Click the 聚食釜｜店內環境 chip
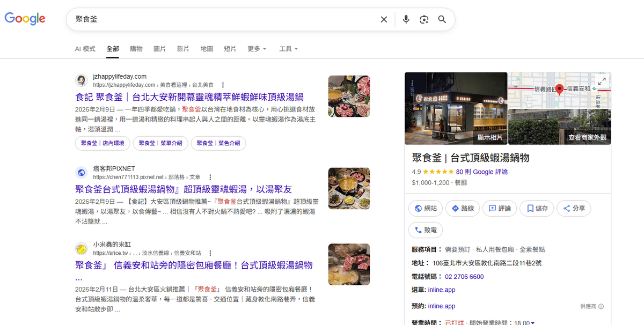This screenshot has width=644, height=325. coord(103,143)
